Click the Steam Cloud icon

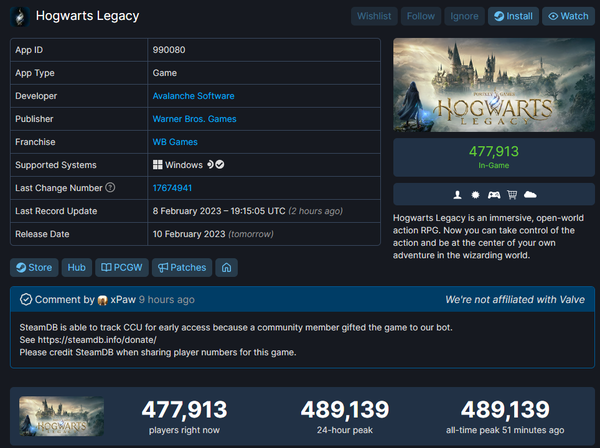pyautogui.click(x=530, y=195)
